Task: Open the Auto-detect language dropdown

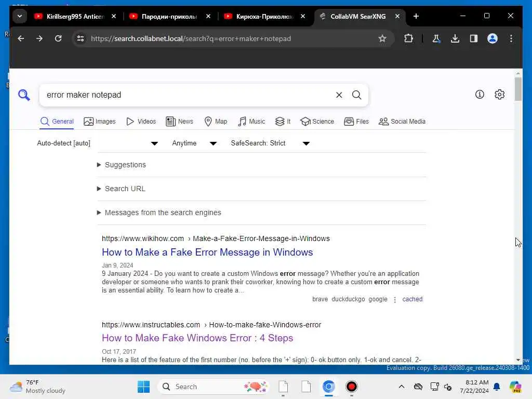Action: [x=97, y=143]
